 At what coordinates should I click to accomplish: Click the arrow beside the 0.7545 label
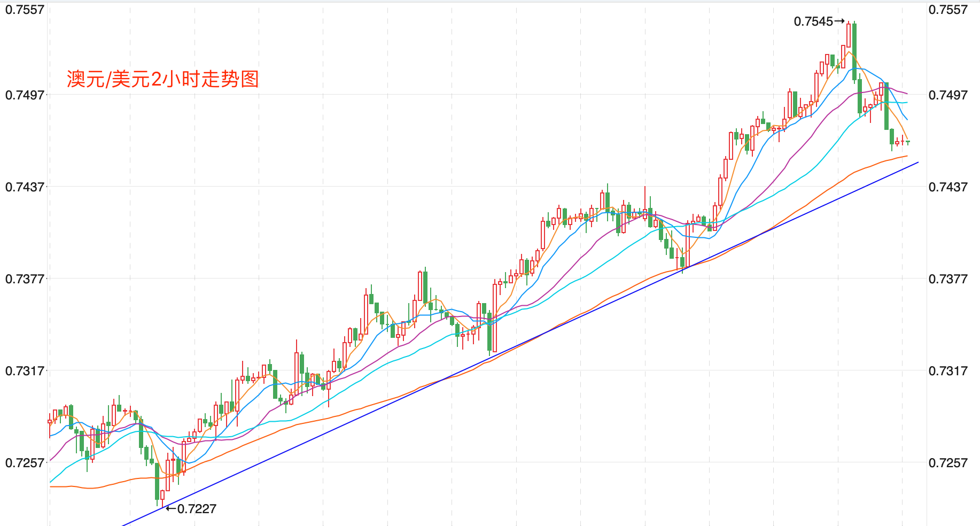point(839,21)
